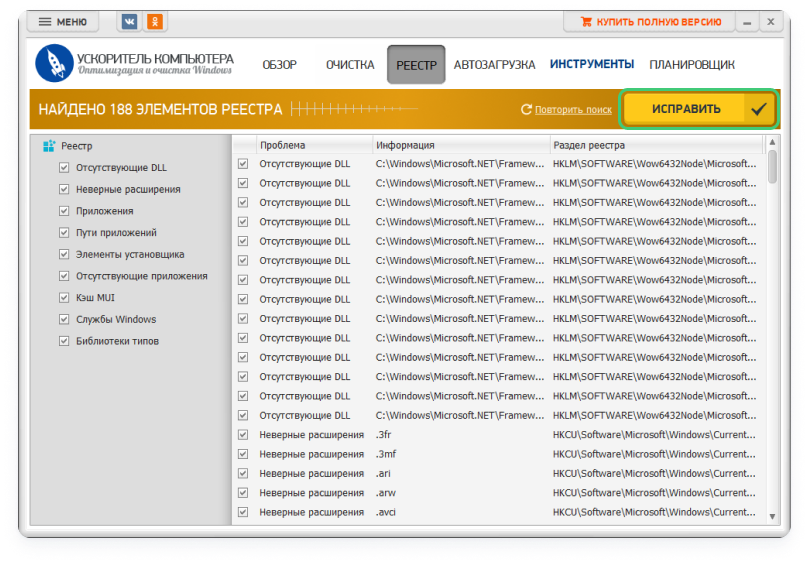The image size is (809, 564).
Task: Uncheck Отсутствующие DLL in the left tree
Action: [64, 168]
